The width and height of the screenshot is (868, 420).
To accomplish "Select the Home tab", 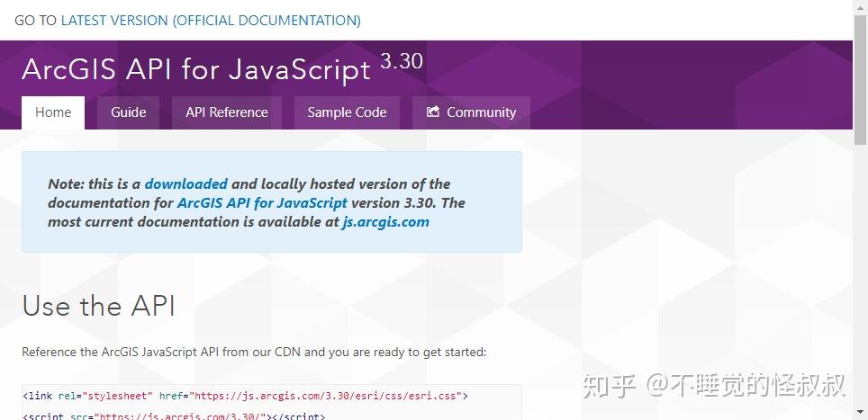I will 53,112.
